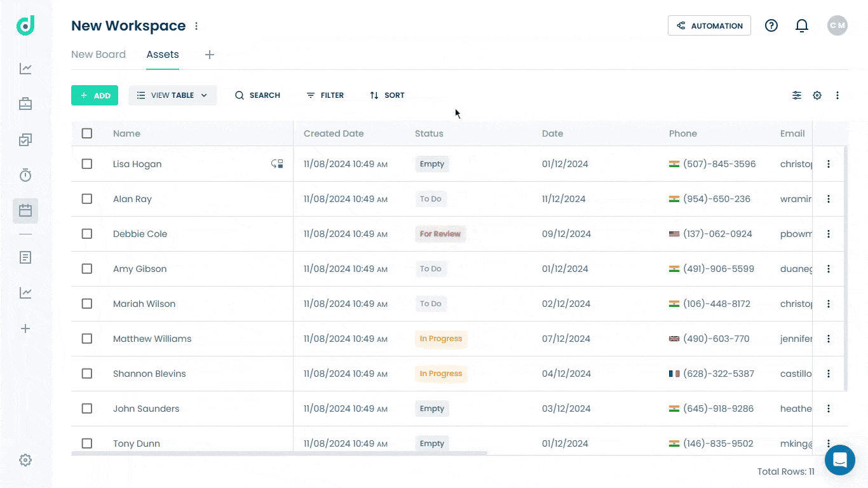
Task: Open the briefcase icon in sidebar
Action: (25, 104)
